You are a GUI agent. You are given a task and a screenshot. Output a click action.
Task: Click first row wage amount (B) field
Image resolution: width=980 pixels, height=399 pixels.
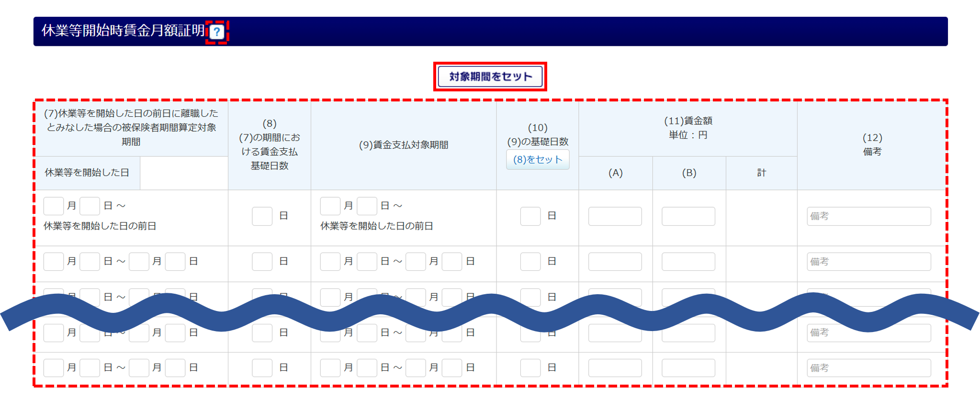point(688,216)
